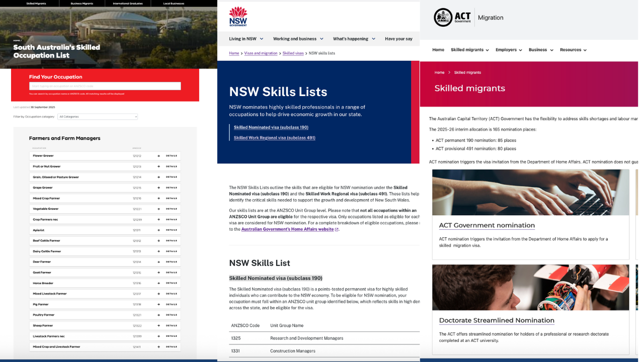Screen dimensions: 644x362
Task: Select Have your say in NSW navigation
Action: pos(398,39)
